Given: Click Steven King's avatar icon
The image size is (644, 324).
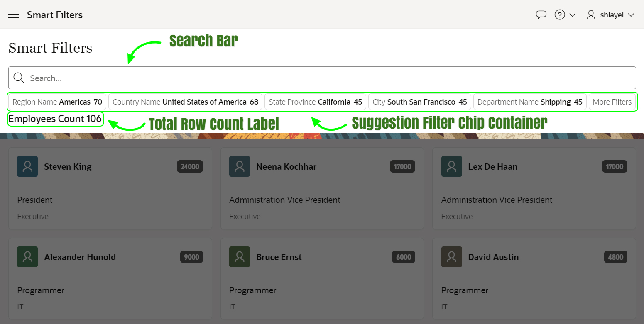Looking at the screenshot, I should 27,166.
